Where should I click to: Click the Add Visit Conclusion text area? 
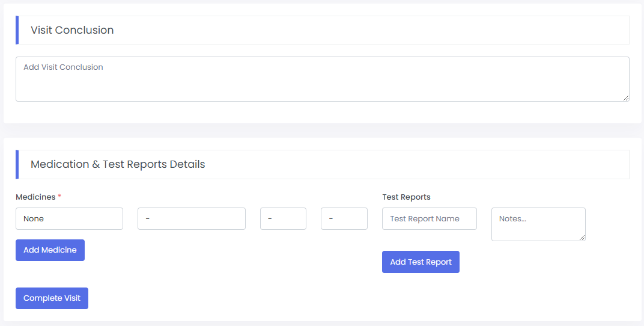pos(322,79)
